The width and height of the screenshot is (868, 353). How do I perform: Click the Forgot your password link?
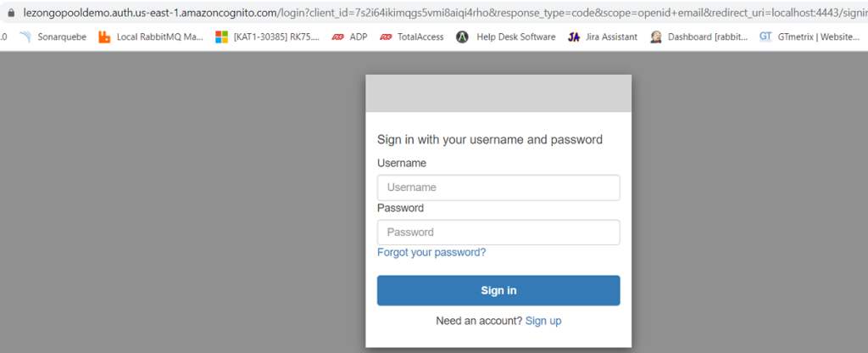click(x=431, y=253)
